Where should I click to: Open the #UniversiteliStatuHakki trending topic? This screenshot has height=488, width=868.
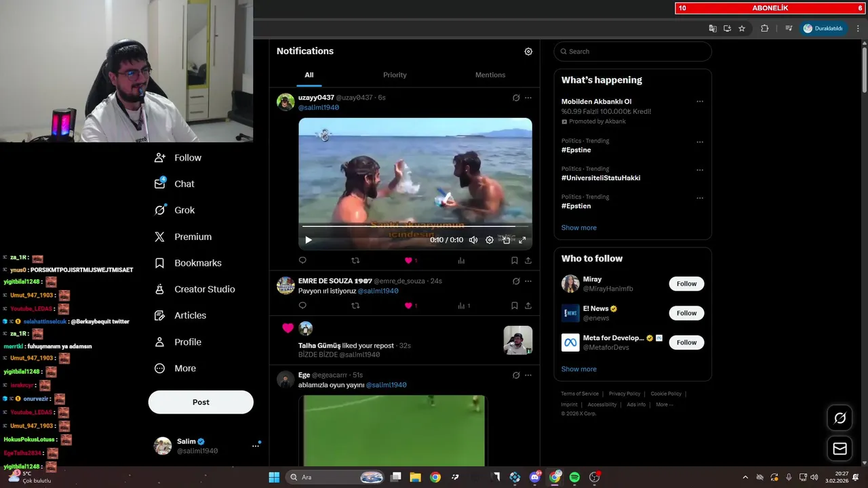(x=601, y=178)
